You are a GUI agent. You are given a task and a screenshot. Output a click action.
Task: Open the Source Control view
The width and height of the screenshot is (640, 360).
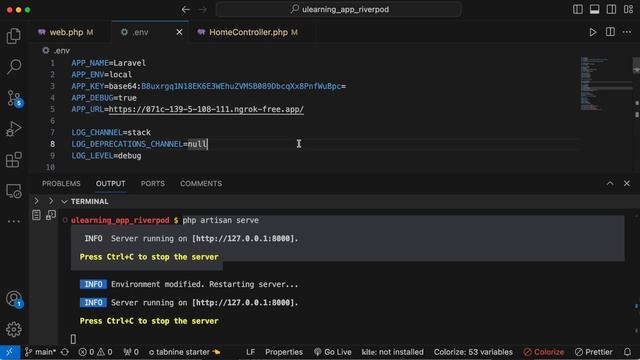tap(14, 98)
